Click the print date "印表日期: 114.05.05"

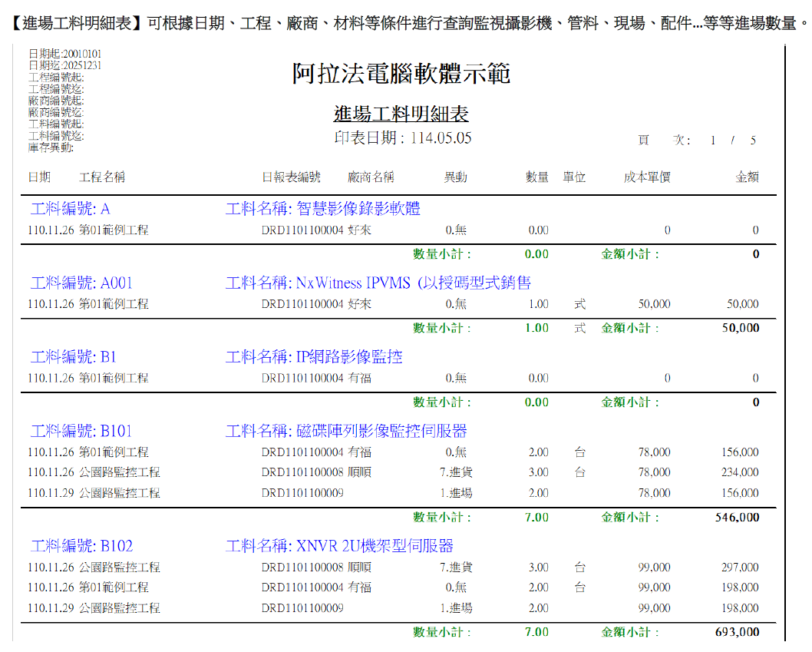(403, 138)
